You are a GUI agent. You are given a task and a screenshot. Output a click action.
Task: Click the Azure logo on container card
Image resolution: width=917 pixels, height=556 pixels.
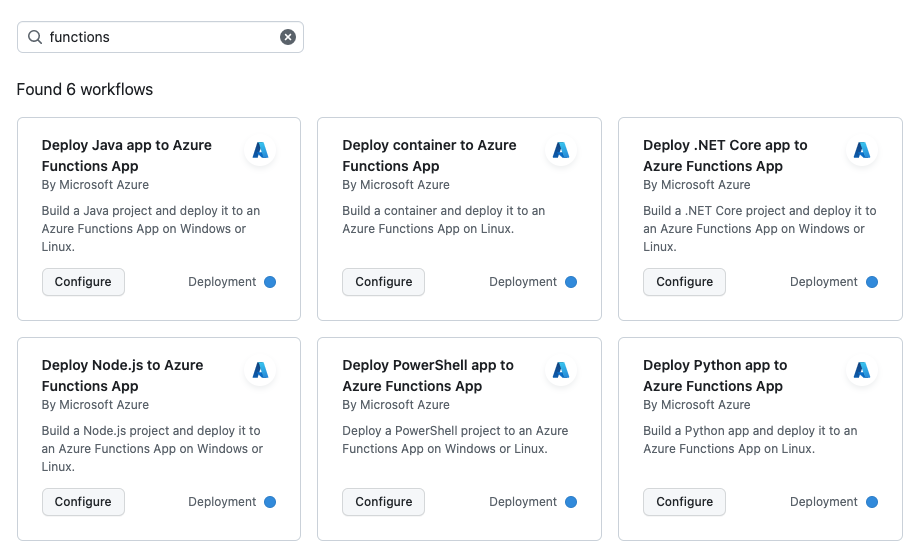point(561,150)
